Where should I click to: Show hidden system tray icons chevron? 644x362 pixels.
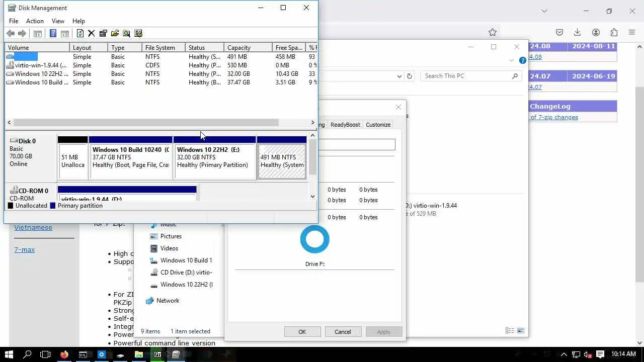(563, 354)
